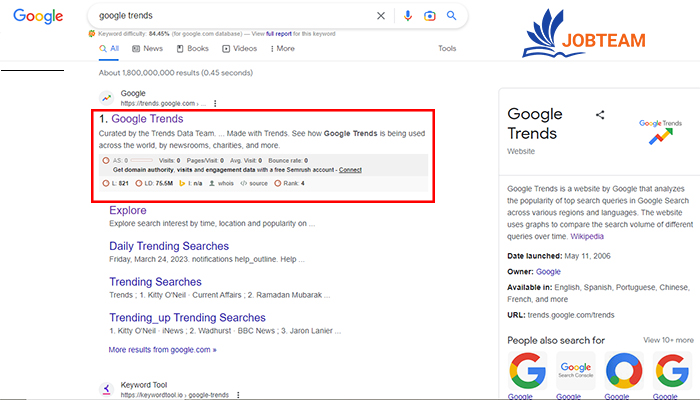Open Daily Trending Searches sitelink
This screenshot has height=400, width=700.
click(x=169, y=246)
